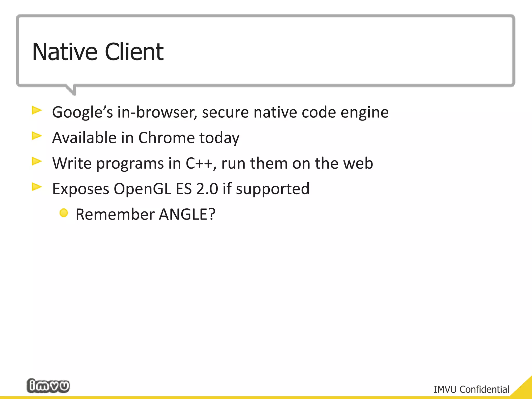Click the word "Client" in the title

tap(134, 52)
